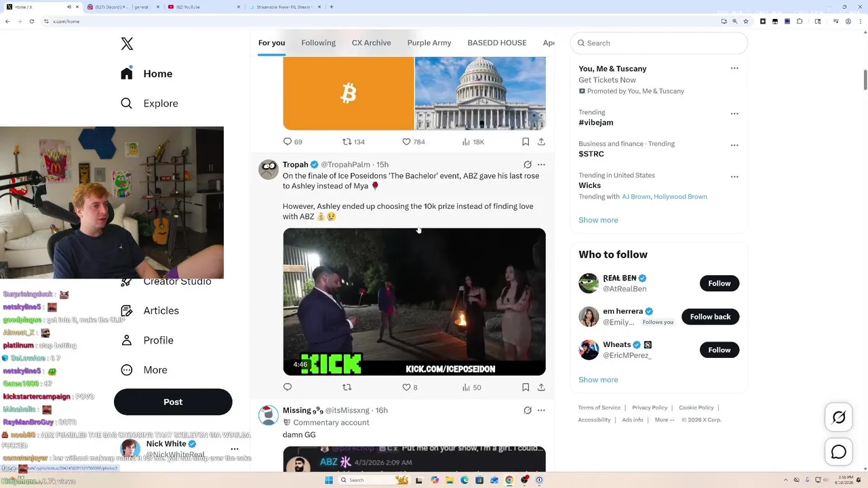This screenshot has height=488, width=868.
Task: Click the Search input on X
Action: pyautogui.click(x=659, y=43)
